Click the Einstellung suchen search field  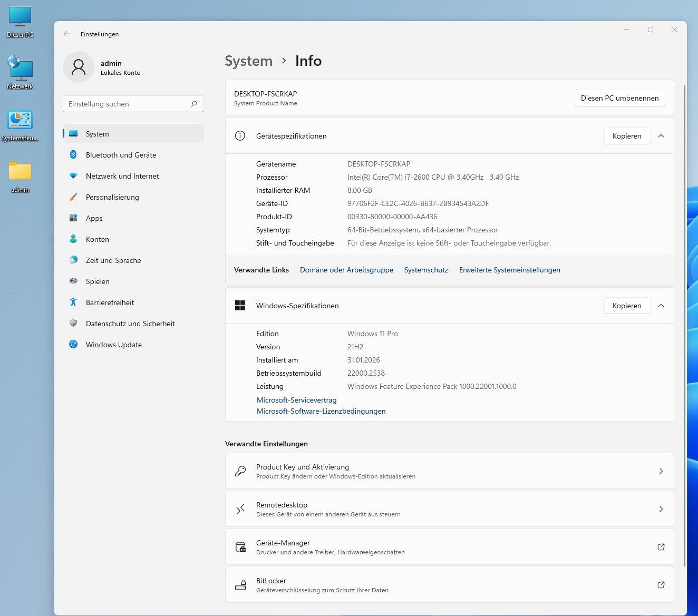pos(133,104)
